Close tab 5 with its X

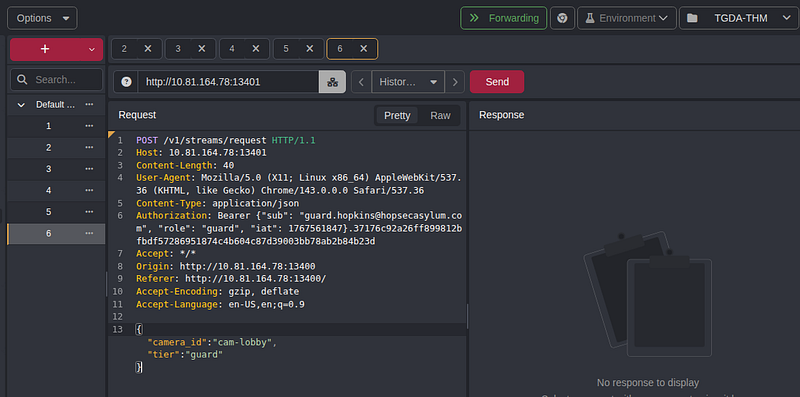[310, 49]
